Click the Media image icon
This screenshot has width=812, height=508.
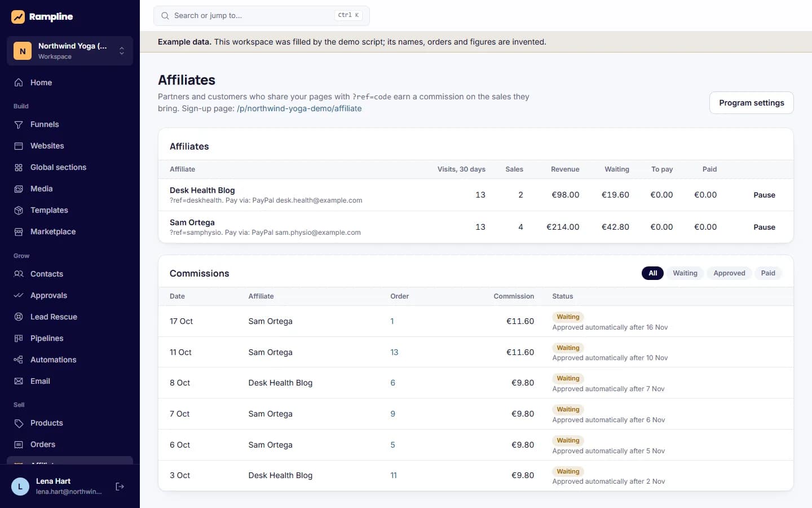click(x=19, y=189)
